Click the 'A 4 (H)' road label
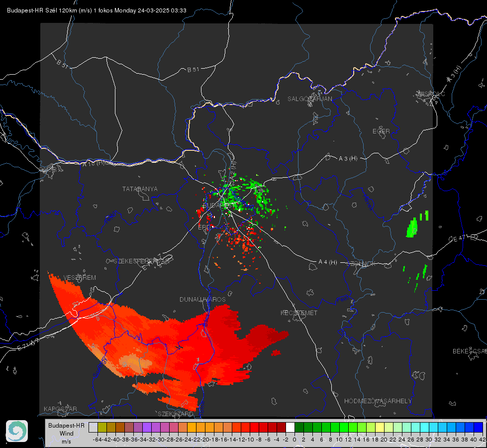Image resolution: width=487 pixels, height=448 pixels. click(328, 262)
